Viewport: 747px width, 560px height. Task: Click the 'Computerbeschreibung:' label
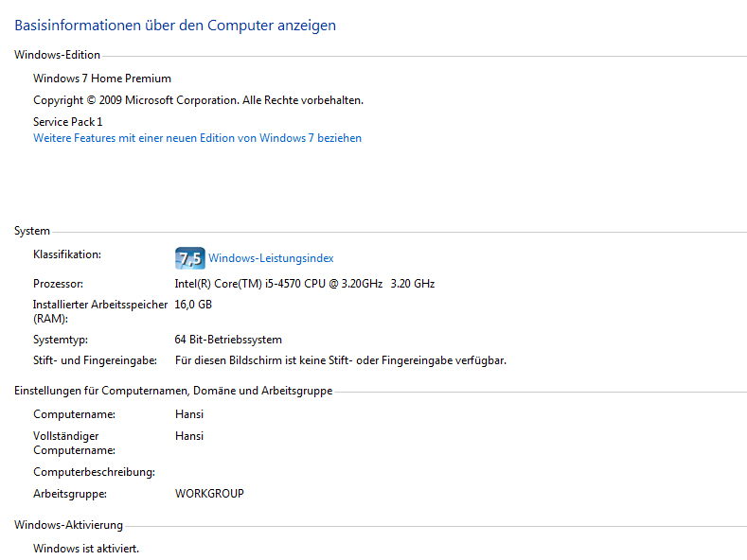[95, 472]
